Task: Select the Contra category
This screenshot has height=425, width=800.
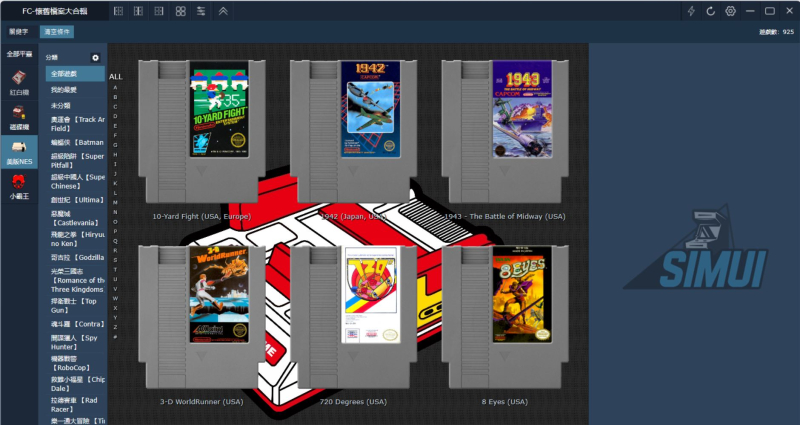Action: tap(77, 324)
